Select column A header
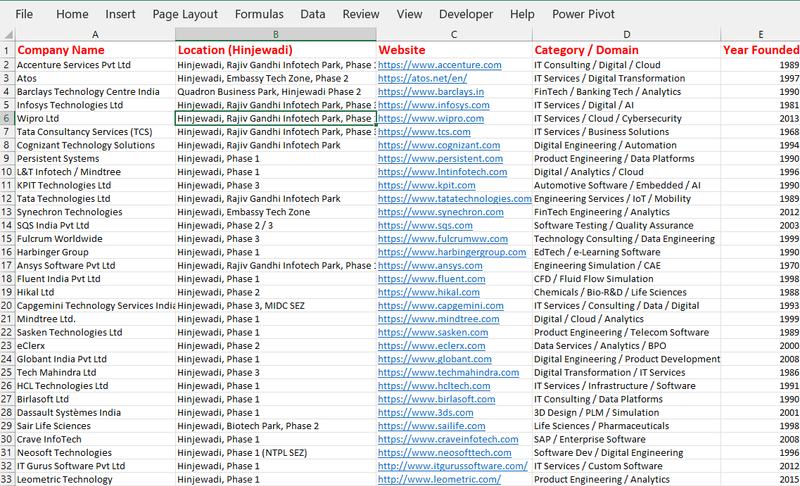The height and width of the screenshot is (486, 800). click(95, 35)
